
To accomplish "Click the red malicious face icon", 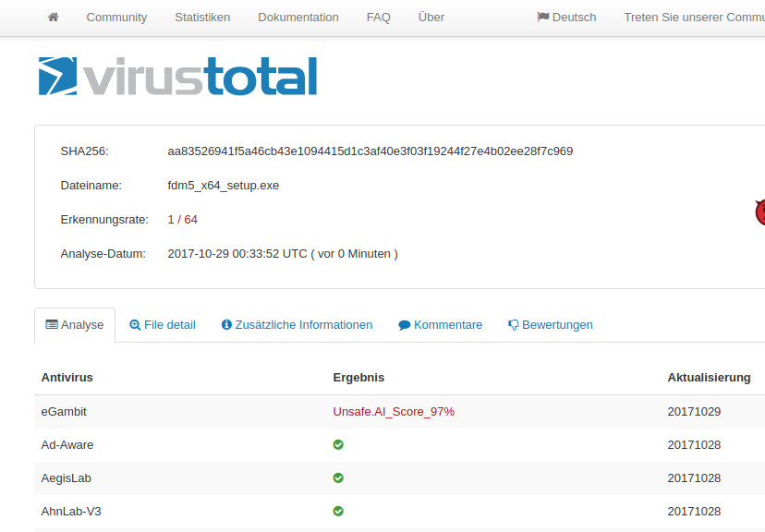I will [x=760, y=212].
